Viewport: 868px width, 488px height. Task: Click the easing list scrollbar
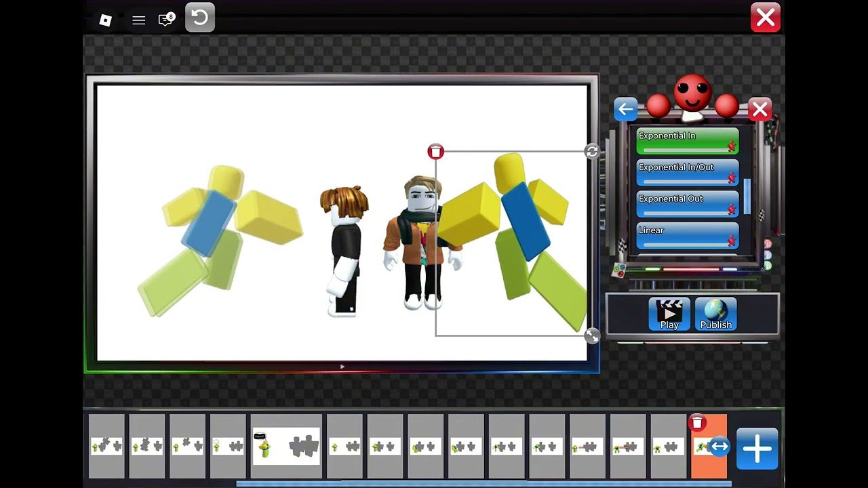tap(747, 197)
